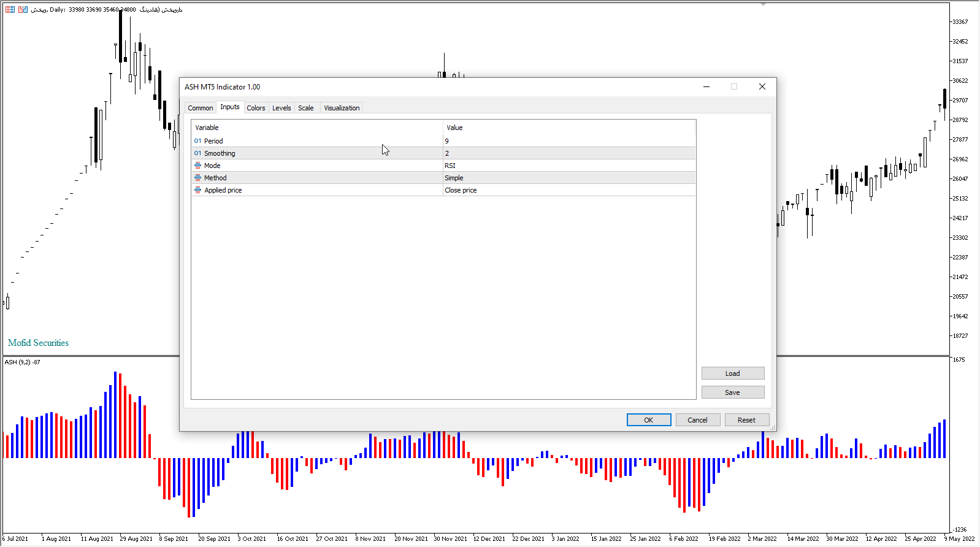Switch to the Colors tab
The image size is (980, 547).
click(256, 108)
